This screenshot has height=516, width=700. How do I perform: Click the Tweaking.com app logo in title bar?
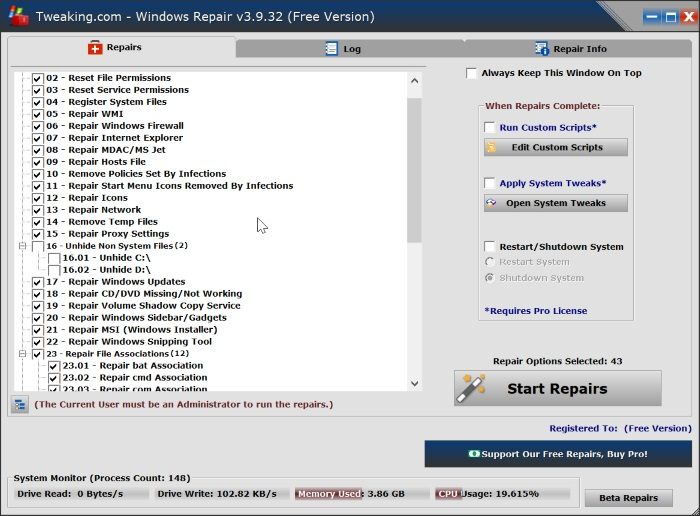tap(18, 17)
